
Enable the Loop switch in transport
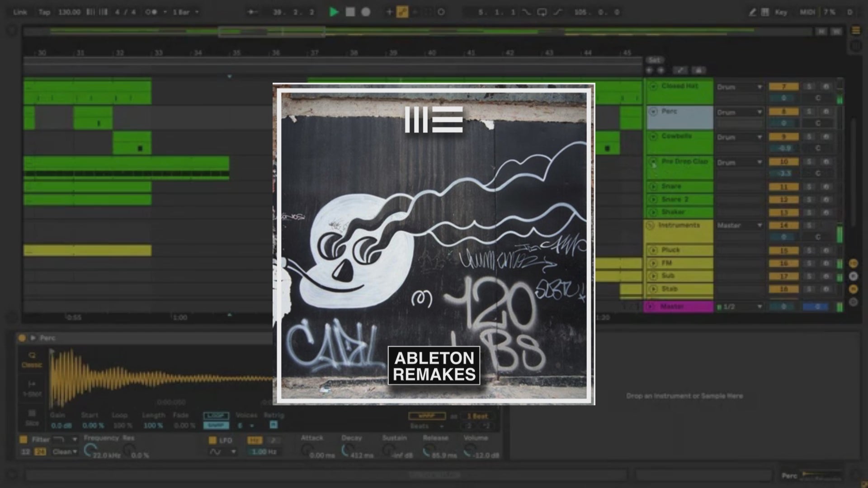pos(542,12)
